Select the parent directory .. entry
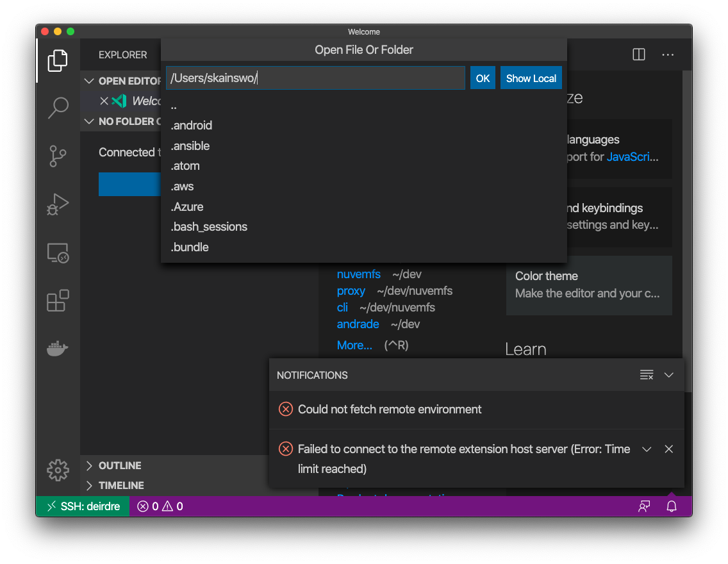The image size is (728, 564). click(x=363, y=105)
